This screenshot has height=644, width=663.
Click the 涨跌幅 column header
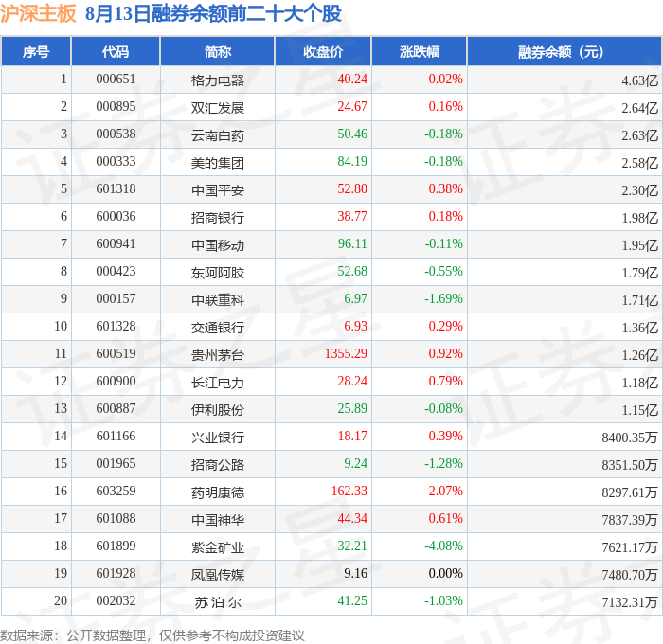point(420,51)
